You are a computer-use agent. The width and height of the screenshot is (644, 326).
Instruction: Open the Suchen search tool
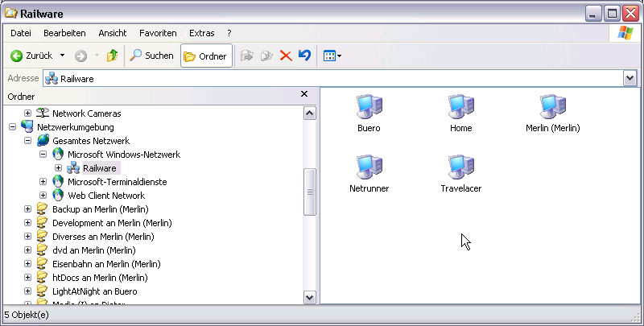[151, 56]
